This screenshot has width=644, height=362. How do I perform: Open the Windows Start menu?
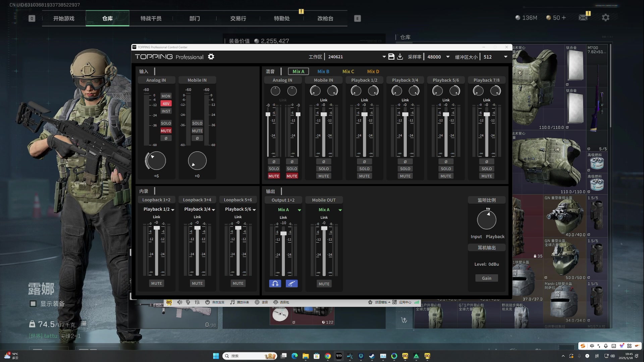[216, 356]
